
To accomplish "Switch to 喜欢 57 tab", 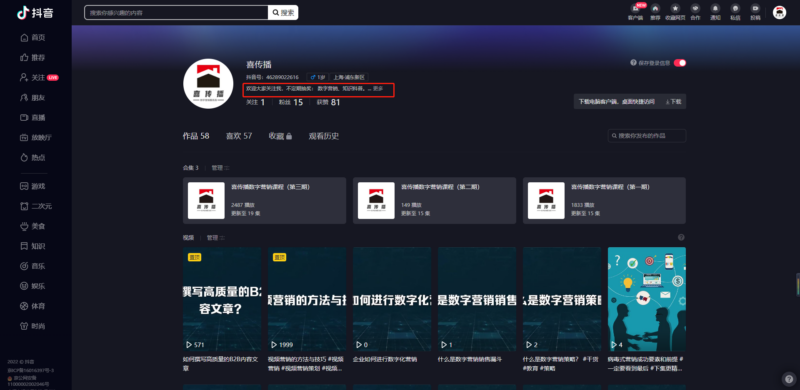I will point(239,136).
